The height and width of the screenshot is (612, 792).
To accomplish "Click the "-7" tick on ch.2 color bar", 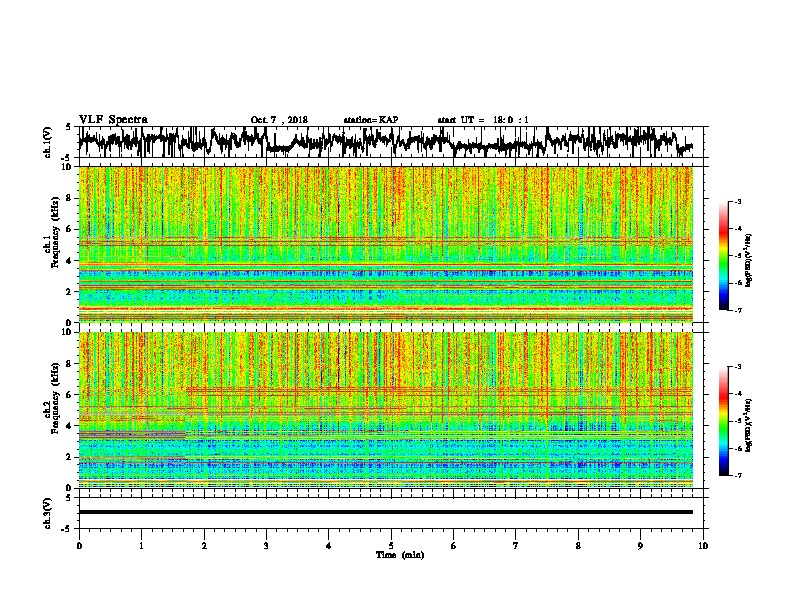I will (737, 475).
